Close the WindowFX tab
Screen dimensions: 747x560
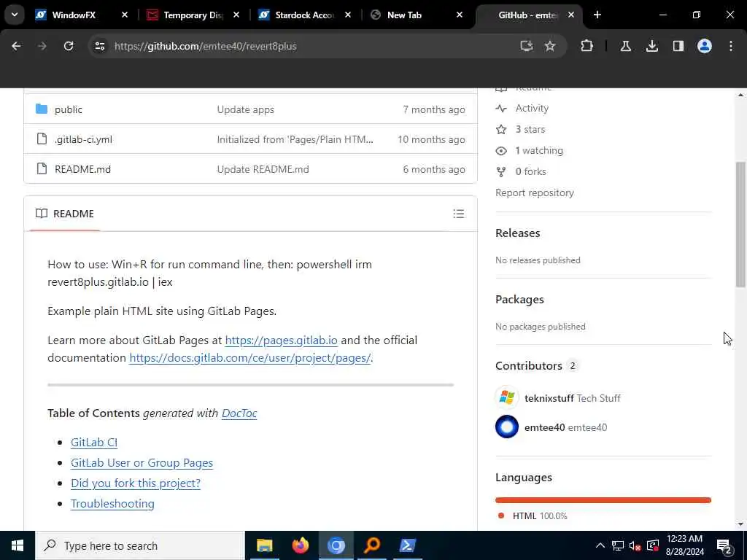point(125,15)
